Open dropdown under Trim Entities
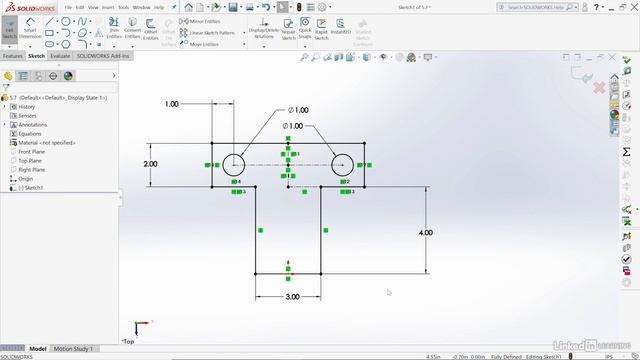Screen dimensions: 640x360 [114, 46]
